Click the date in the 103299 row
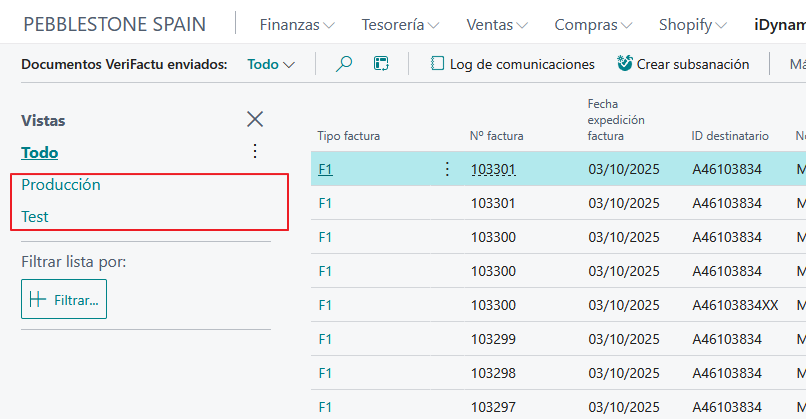 [x=624, y=339]
